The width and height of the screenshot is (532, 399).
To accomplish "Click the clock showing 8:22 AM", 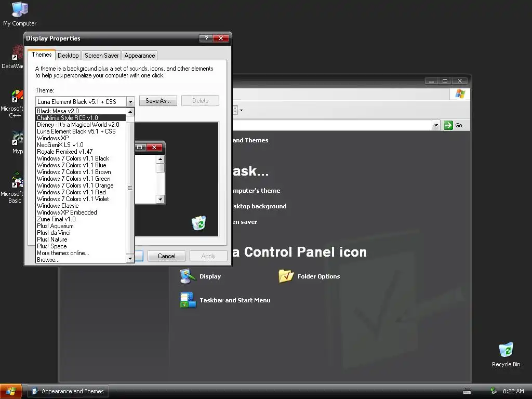I will point(513,391).
